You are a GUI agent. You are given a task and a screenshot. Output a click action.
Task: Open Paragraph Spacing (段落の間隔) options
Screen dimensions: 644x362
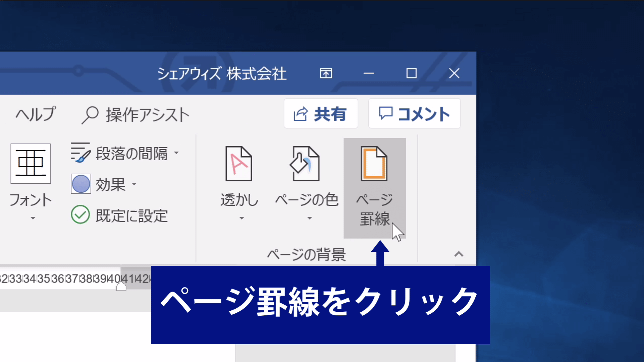click(125, 153)
